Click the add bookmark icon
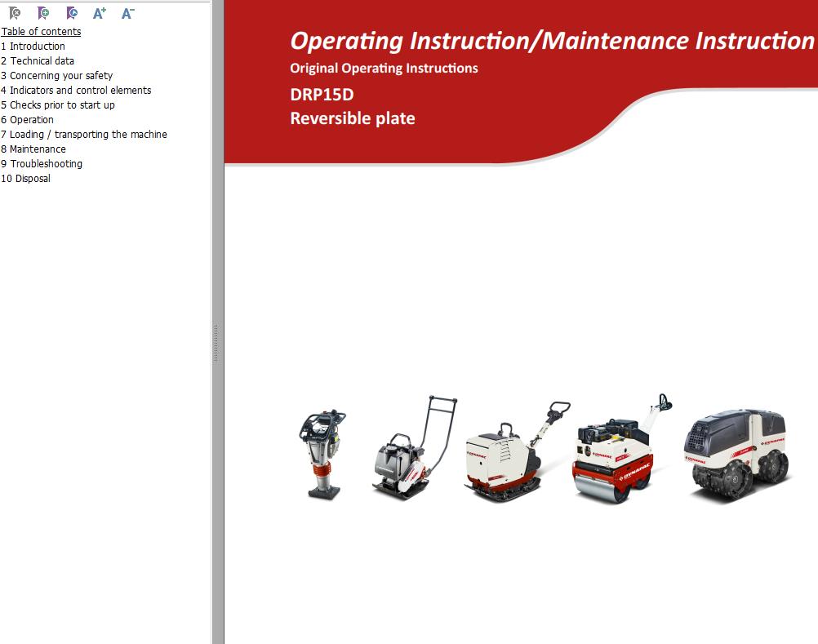Viewport: 818px width, 644px height. click(x=44, y=13)
